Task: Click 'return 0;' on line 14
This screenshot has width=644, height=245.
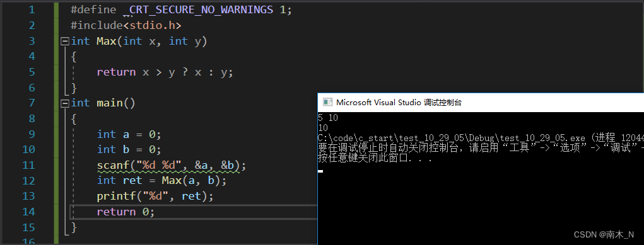Action: coord(126,212)
